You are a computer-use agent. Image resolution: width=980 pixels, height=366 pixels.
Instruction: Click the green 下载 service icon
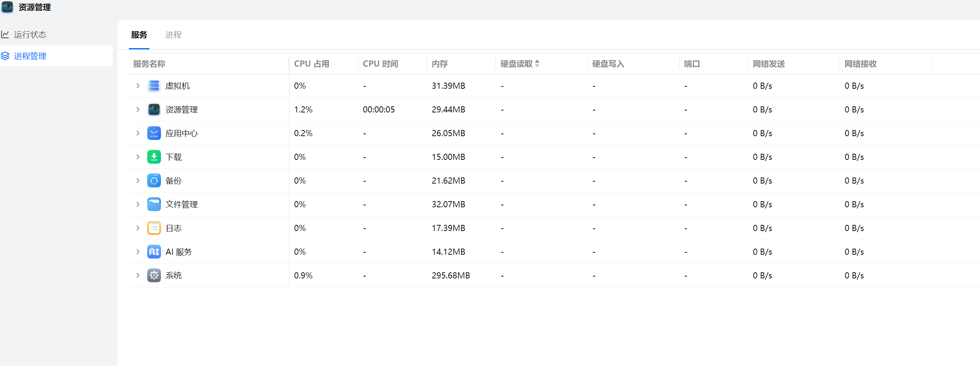pyautogui.click(x=154, y=157)
